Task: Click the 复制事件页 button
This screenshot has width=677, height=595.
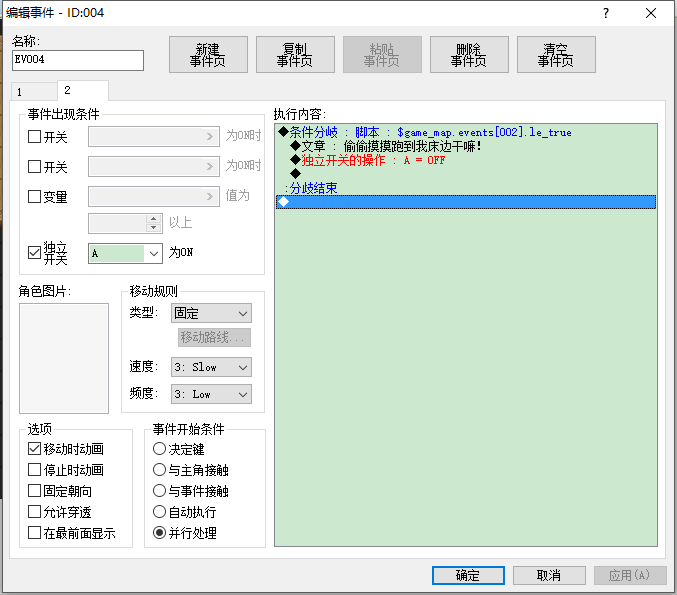Action: (x=295, y=54)
